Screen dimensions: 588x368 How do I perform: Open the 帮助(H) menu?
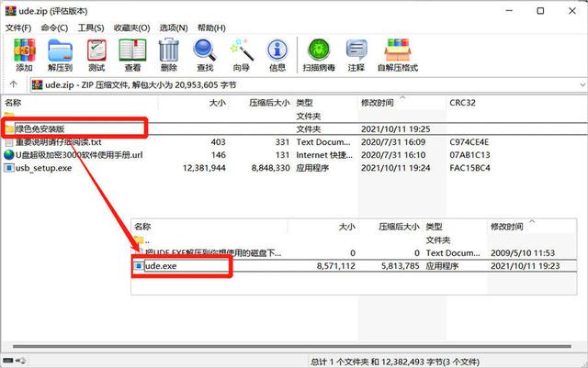click(x=211, y=28)
